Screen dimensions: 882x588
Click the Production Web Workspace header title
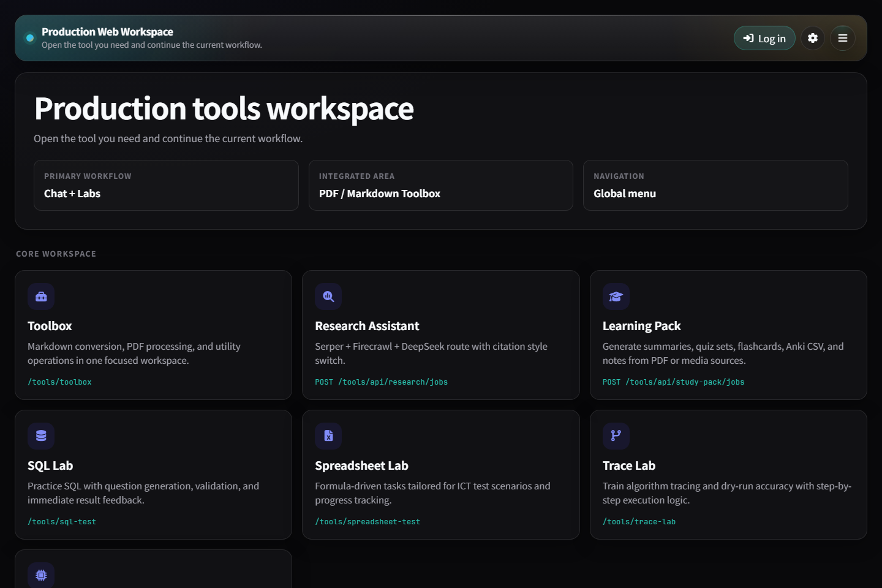click(x=107, y=32)
